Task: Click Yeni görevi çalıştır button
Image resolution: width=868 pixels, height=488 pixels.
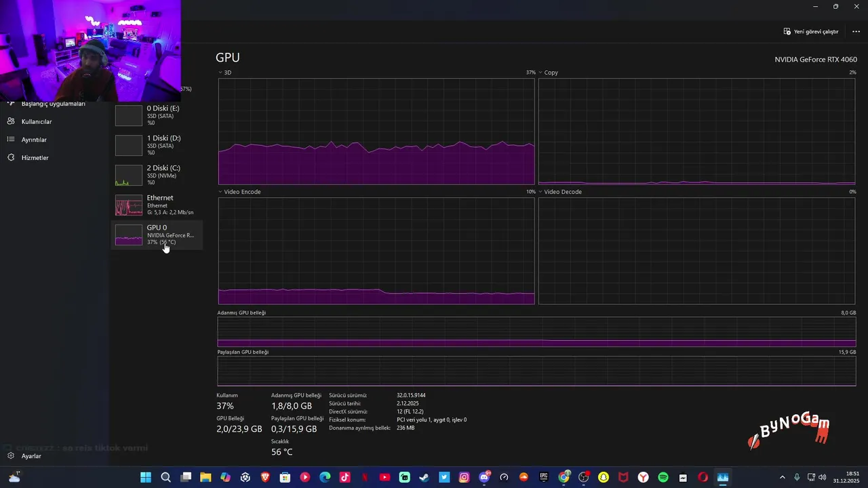Action: (x=811, y=31)
